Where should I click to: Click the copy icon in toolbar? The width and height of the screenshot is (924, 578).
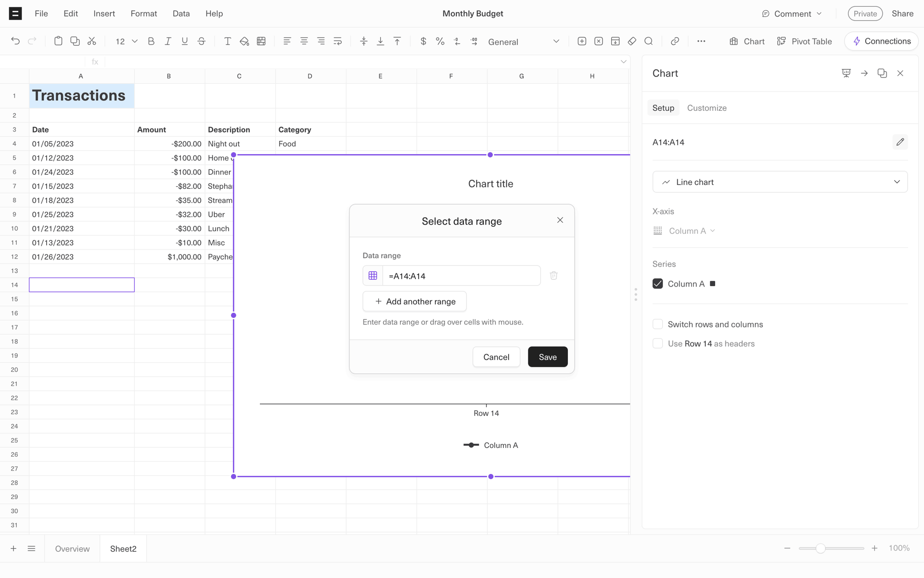tap(75, 41)
